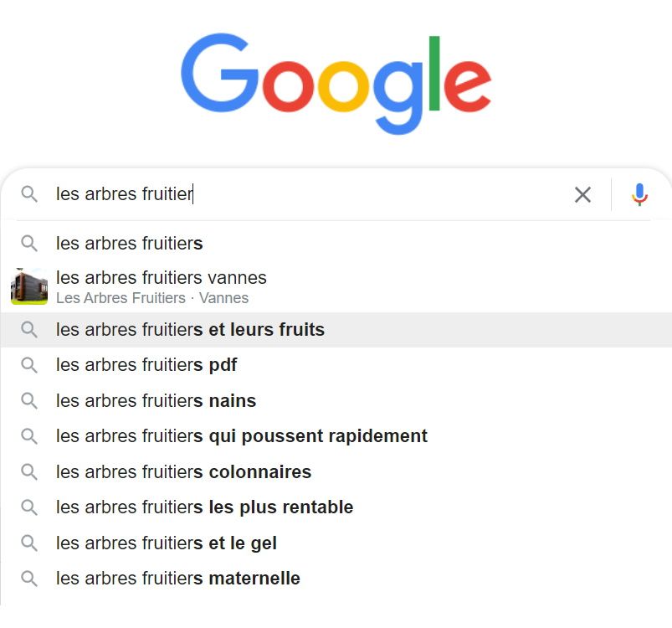Click the search icon beside 'les arbres fruitiers'
This screenshot has height=628, width=672.
(28, 243)
